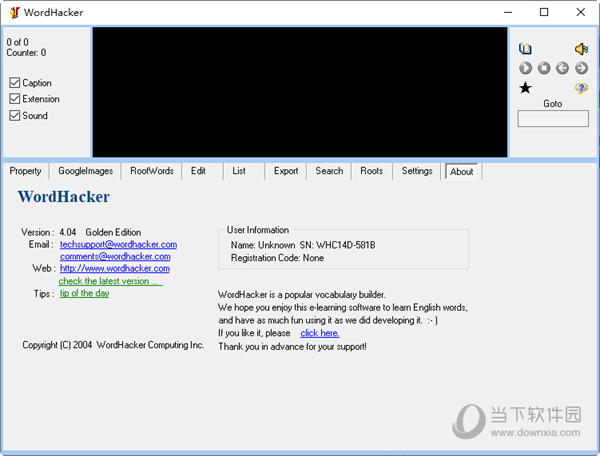Go to next word with right arrow
Viewport: 600px width, 456px height.
pyautogui.click(x=581, y=68)
